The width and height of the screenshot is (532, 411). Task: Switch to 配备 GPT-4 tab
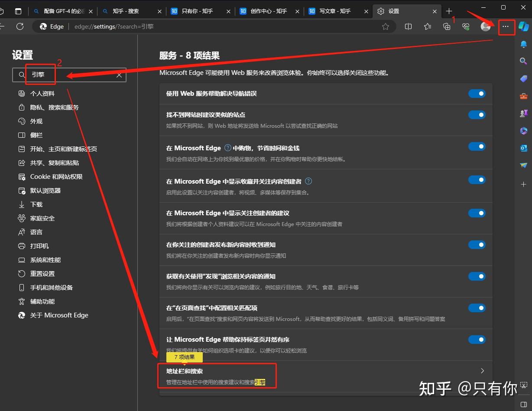tap(62, 11)
